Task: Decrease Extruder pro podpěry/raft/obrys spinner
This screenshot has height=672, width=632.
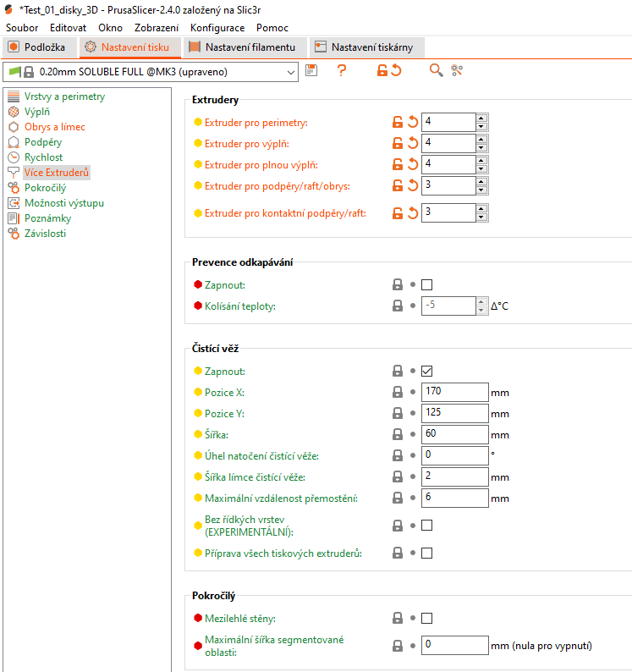Action: pos(481,190)
